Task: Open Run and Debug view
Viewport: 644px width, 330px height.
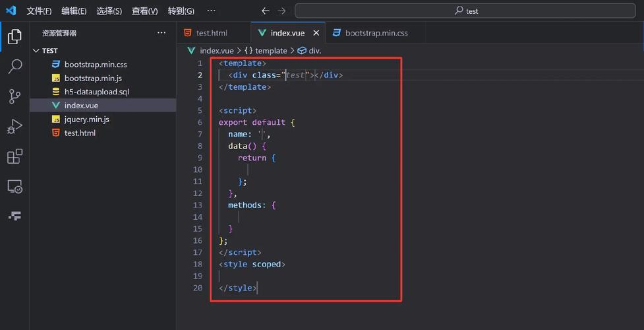Action: 15,127
